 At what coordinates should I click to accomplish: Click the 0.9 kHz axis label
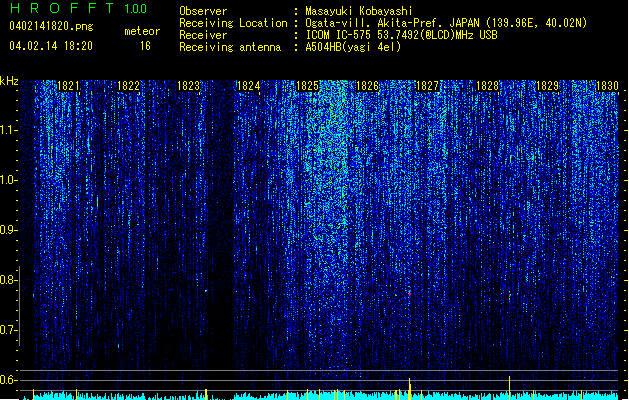point(8,230)
